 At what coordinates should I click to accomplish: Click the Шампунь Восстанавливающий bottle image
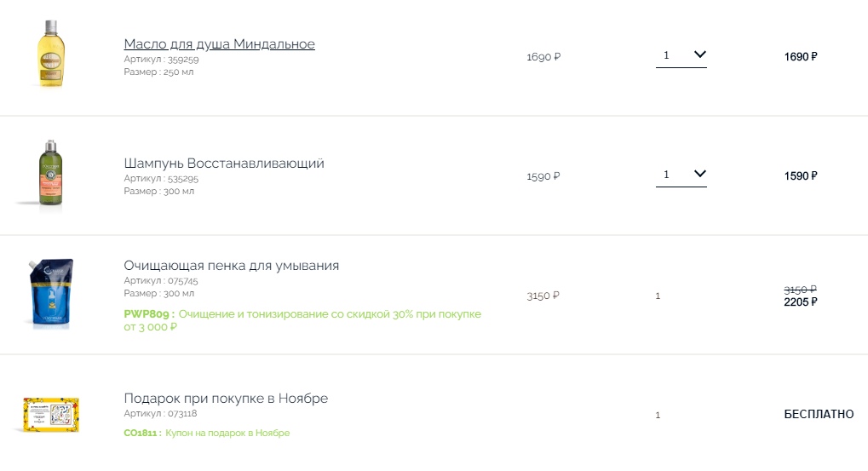point(49,173)
